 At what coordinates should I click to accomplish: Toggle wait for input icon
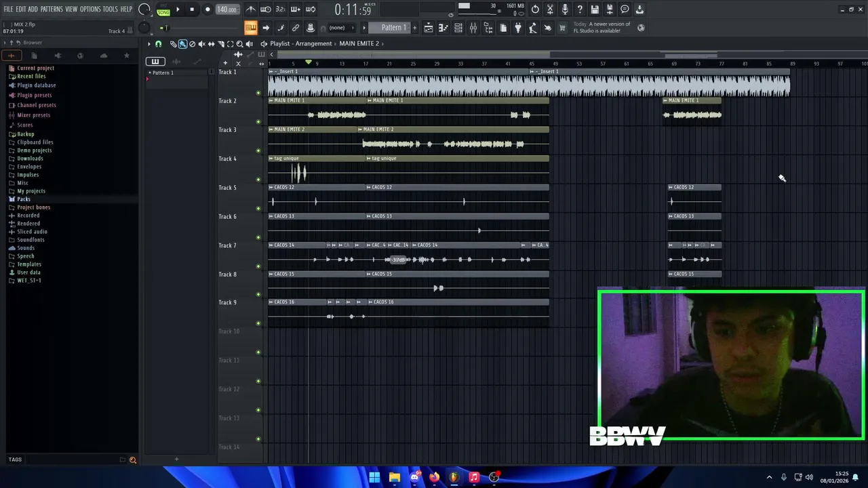coord(266,9)
